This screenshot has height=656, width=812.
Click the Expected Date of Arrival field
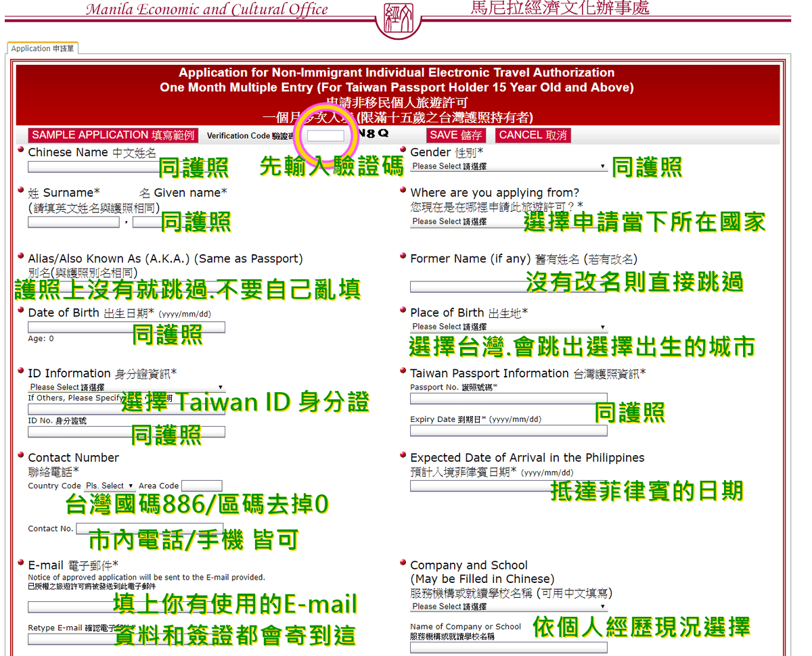[x=480, y=486]
